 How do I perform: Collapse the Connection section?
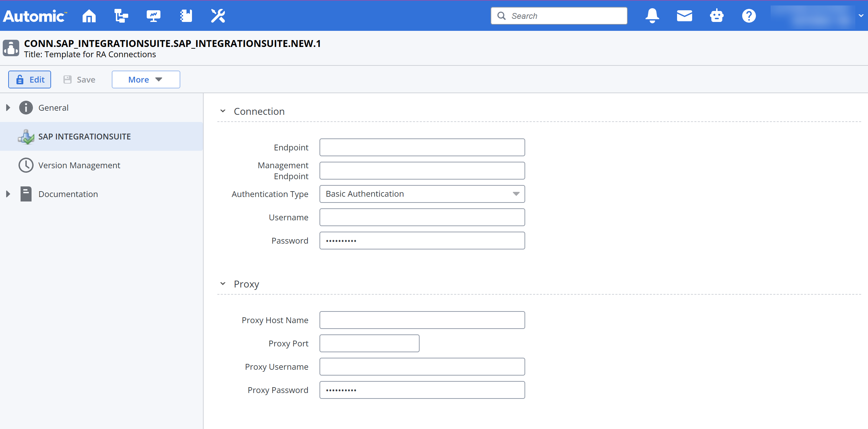coord(223,111)
